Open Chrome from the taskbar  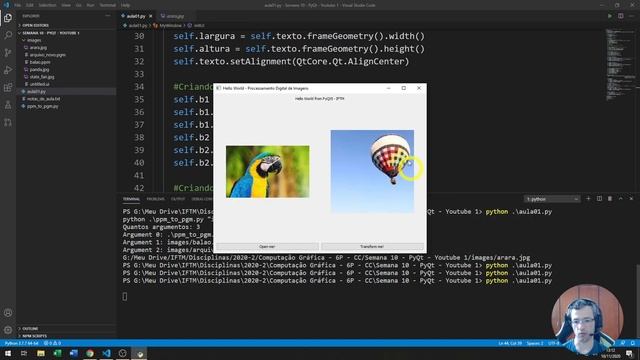(90, 353)
